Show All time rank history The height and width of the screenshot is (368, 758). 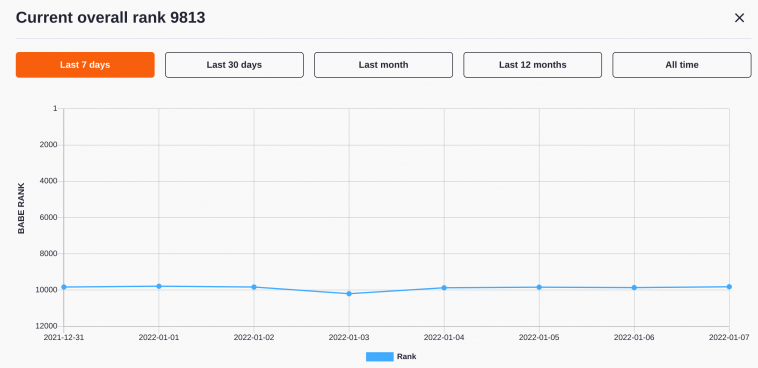click(x=682, y=65)
